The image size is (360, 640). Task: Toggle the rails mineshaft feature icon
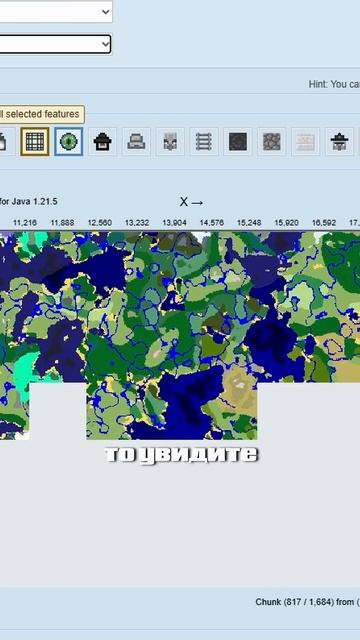204,142
